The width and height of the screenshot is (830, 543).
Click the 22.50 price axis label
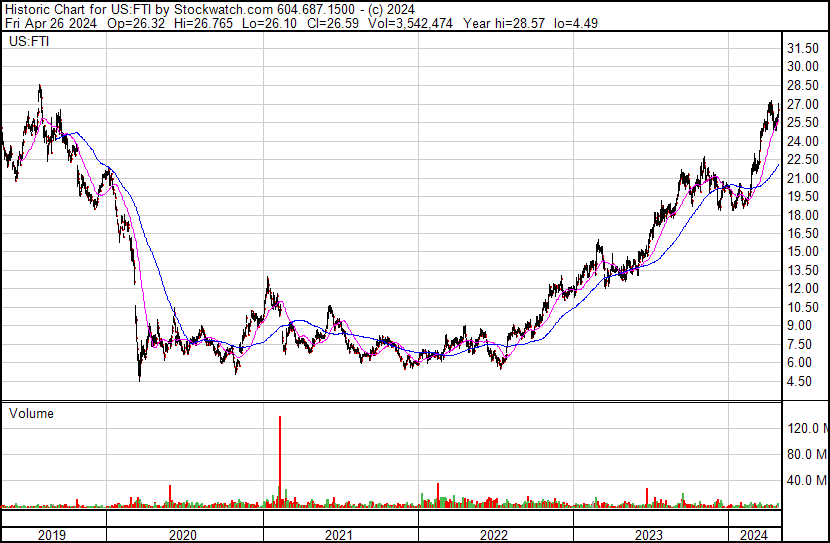(804, 159)
